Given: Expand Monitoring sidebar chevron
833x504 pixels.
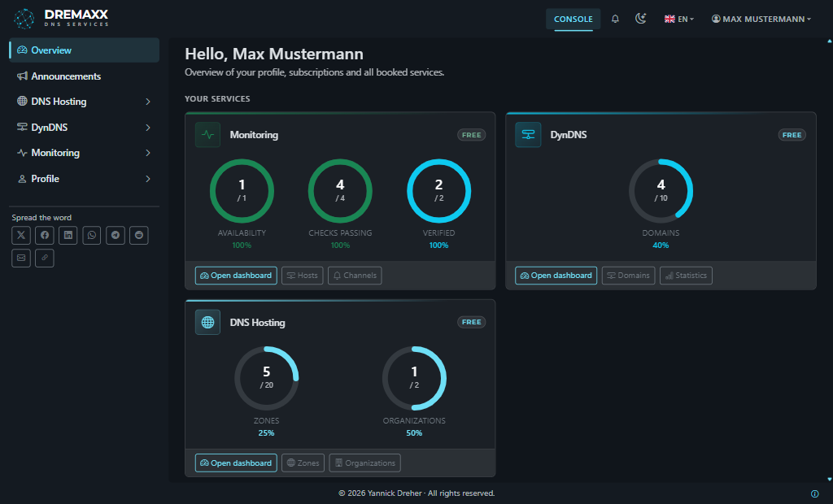Looking at the screenshot, I should [148, 153].
